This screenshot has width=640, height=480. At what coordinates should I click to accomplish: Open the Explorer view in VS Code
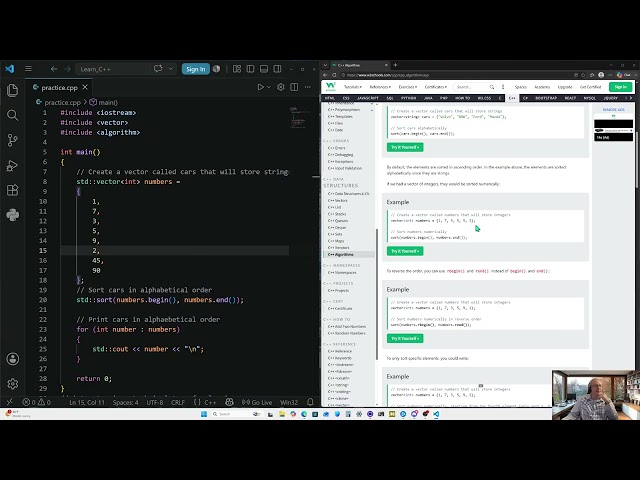tap(13, 90)
